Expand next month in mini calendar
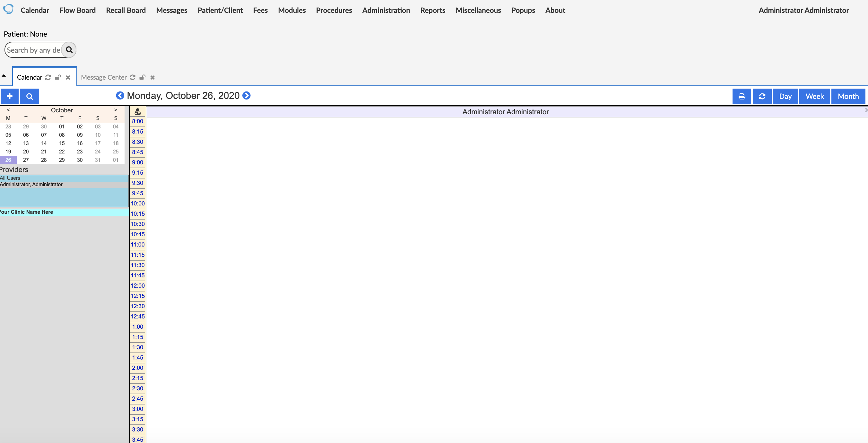The width and height of the screenshot is (868, 443). pyautogui.click(x=115, y=110)
